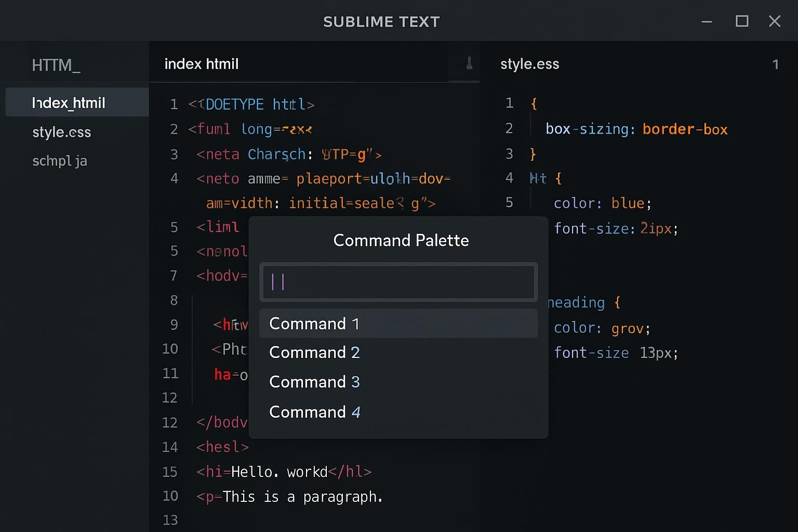Open schmpl ja file from the sidebar
The height and width of the screenshot is (532, 798).
[60, 161]
